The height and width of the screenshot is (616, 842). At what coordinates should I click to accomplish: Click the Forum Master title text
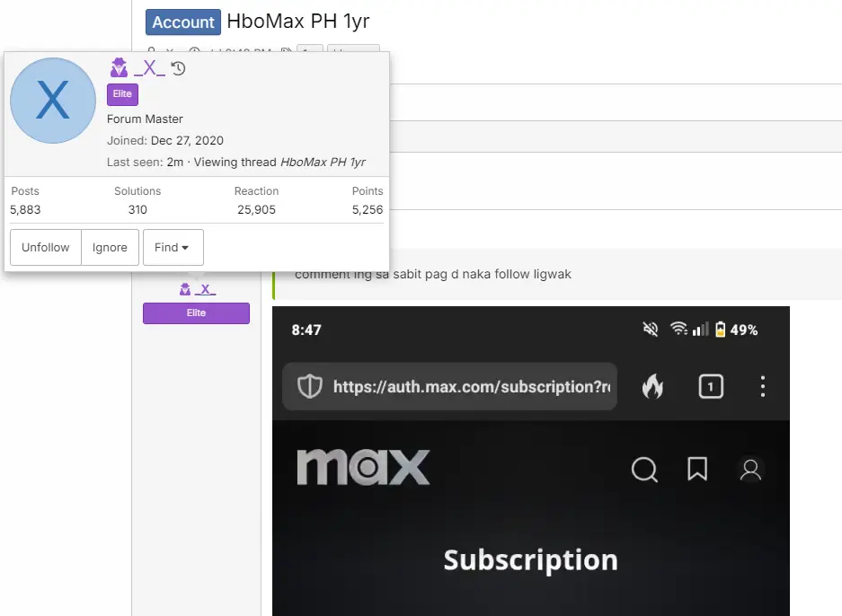tap(145, 119)
